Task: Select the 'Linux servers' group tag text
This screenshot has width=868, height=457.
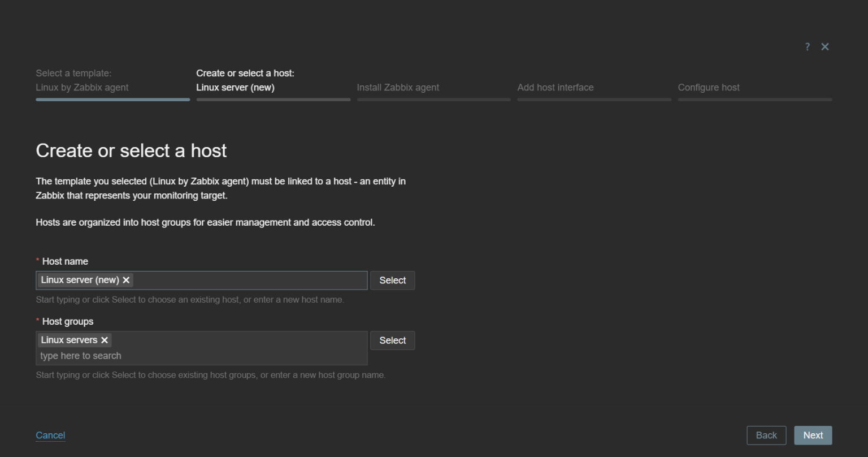Action: tap(69, 340)
